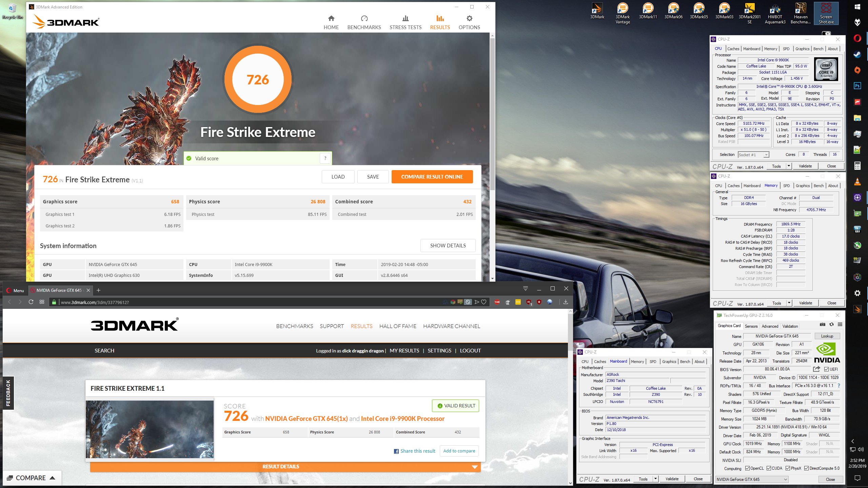The image size is (868, 488).
Task: Open the 3DMark11 desktop shortcut
Action: click(648, 11)
